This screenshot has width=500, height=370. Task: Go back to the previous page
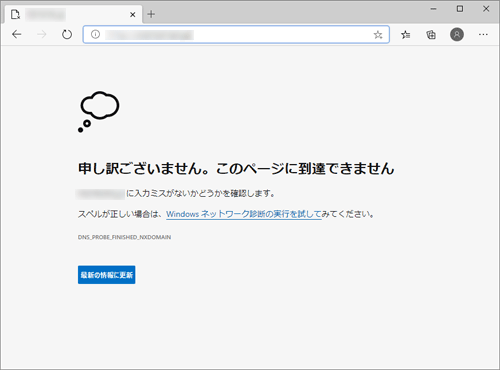(16, 34)
